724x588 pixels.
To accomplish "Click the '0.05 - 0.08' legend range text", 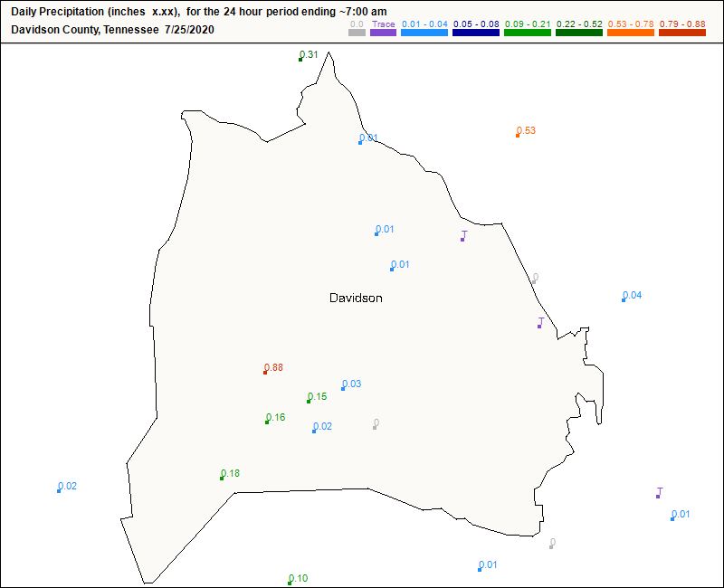I will 476,24.
